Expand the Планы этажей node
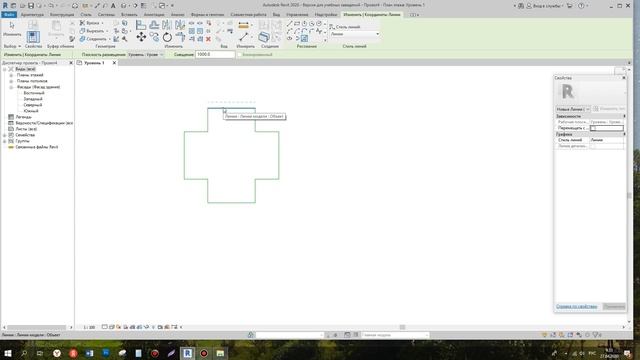 coord(11,75)
